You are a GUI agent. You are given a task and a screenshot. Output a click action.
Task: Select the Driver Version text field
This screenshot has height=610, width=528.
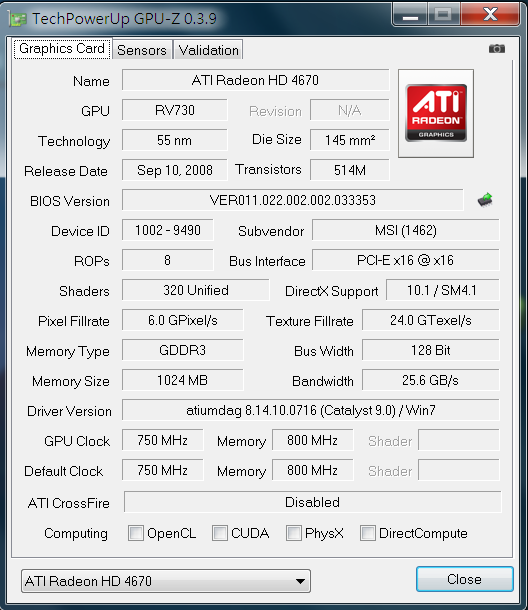tap(310, 410)
